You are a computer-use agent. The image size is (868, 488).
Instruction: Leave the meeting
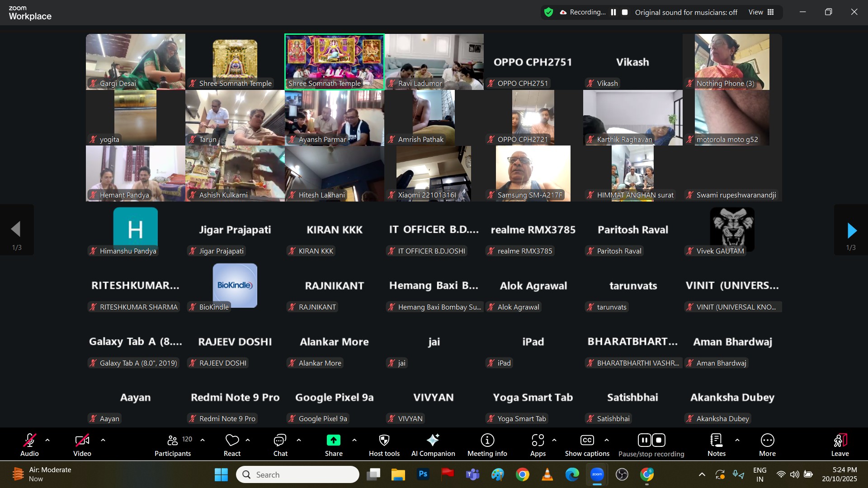[840, 445]
